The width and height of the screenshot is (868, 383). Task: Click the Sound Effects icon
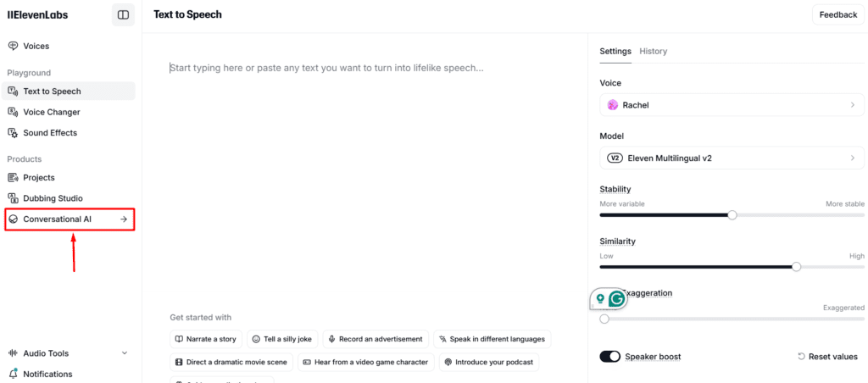click(13, 133)
